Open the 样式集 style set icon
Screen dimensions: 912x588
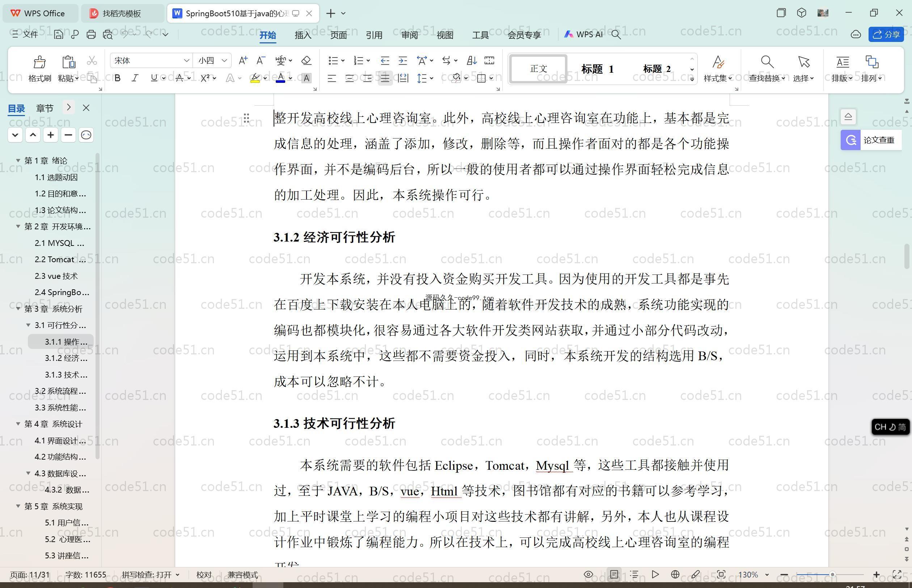point(718,62)
